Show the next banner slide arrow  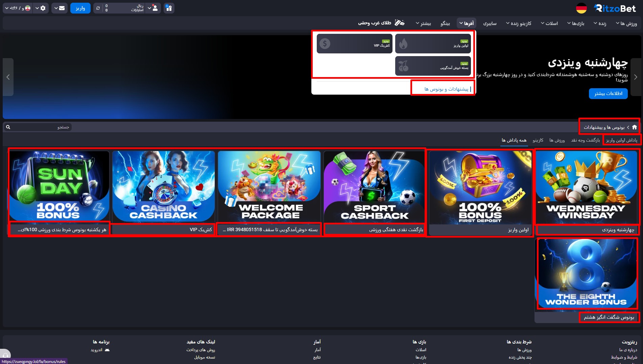[636, 77]
